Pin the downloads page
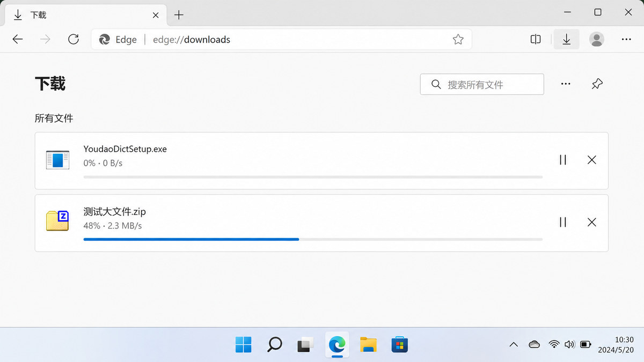The image size is (644, 362). pyautogui.click(x=597, y=84)
